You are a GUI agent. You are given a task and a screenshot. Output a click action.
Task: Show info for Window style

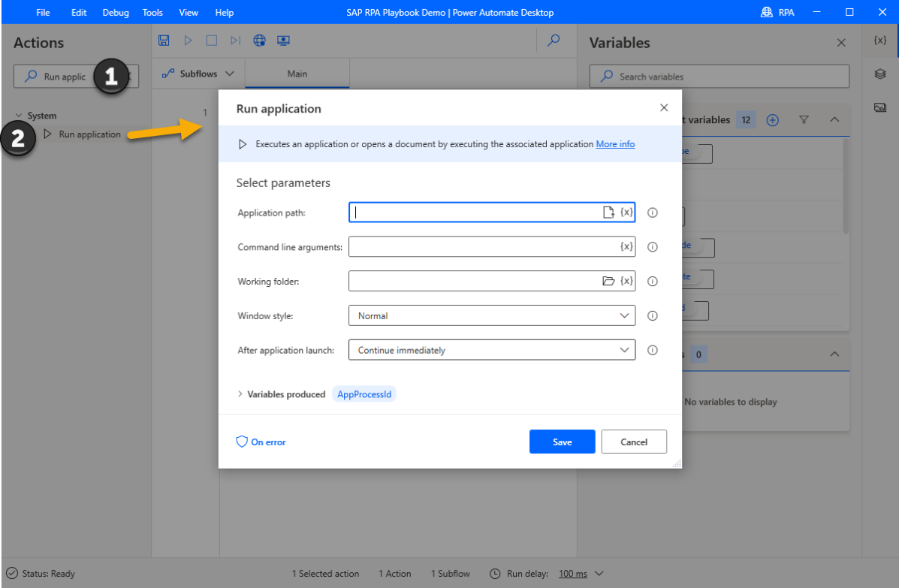[x=653, y=315]
